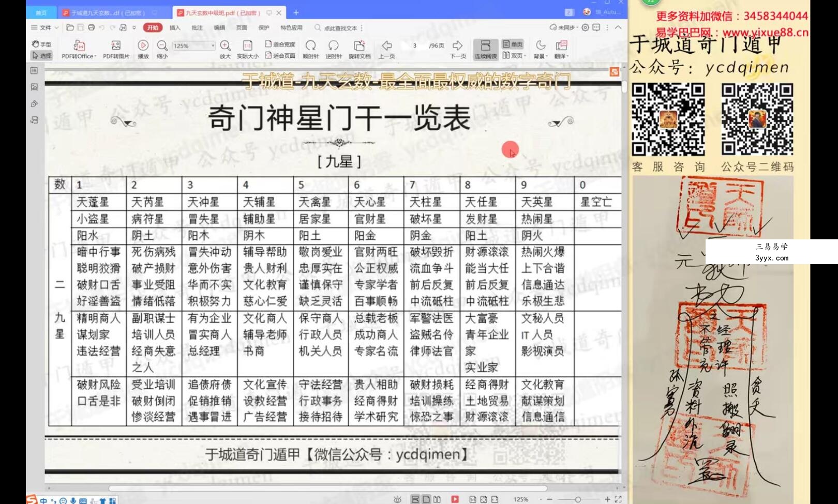Enter fullscreen via status bar corner icon

click(618, 499)
